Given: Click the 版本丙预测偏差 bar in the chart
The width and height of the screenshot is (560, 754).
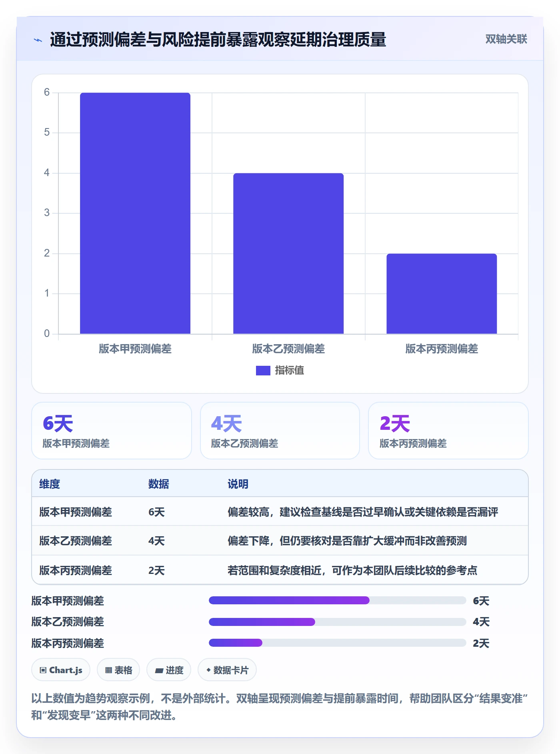Looking at the screenshot, I should coord(442,294).
